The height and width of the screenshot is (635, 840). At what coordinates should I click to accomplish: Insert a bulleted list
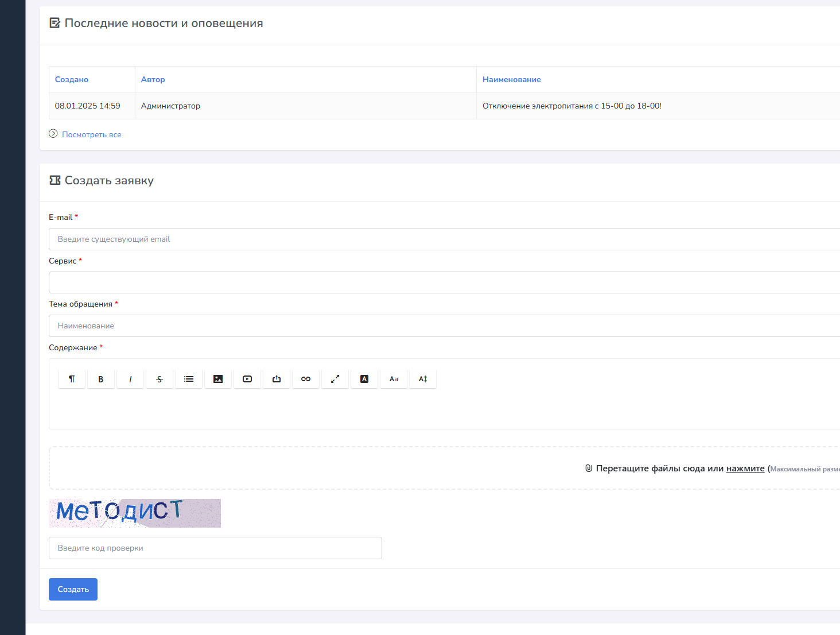189,379
